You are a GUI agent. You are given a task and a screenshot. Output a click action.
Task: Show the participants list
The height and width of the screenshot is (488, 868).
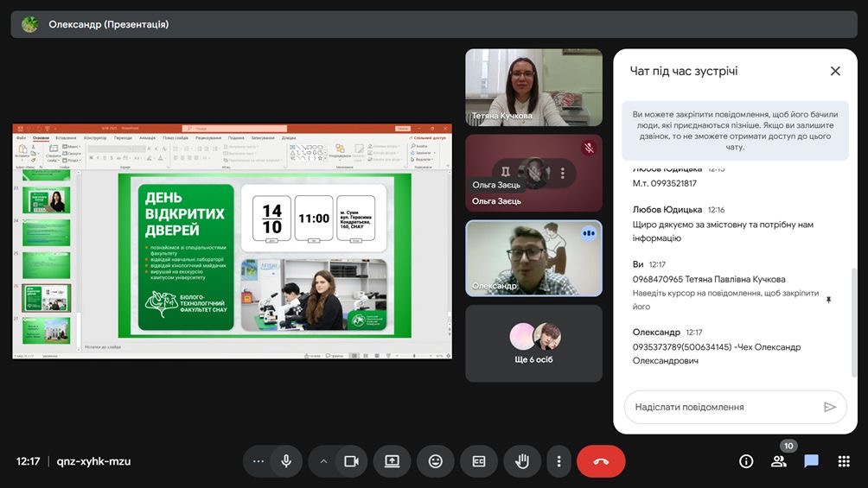[779, 461]
